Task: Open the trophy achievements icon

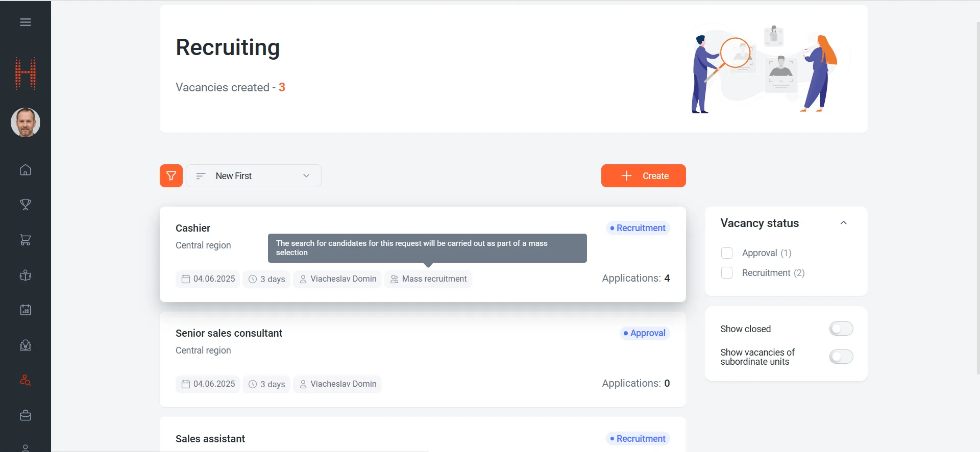Action: tap(26, 205)
